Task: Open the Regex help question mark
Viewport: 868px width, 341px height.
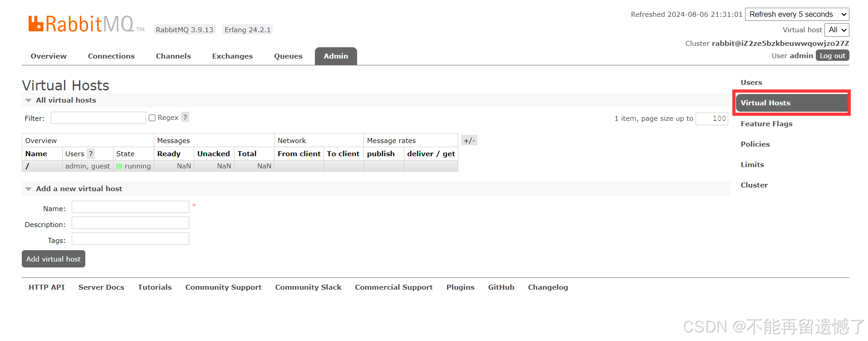Action: click(x=185, y=117)
